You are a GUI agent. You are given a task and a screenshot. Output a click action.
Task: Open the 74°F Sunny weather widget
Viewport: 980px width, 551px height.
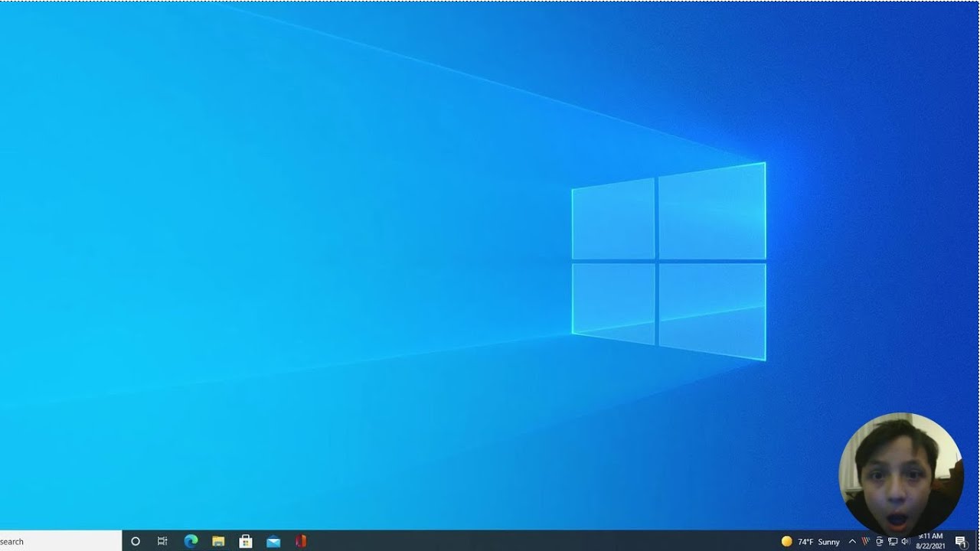point(810,542)
